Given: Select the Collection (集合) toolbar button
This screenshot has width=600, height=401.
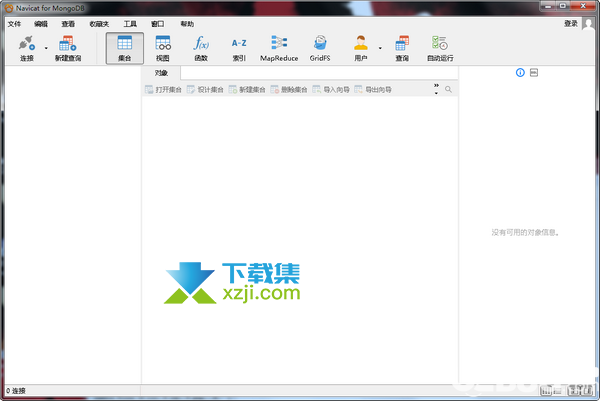Looking at the screenshot, I should tap(125, 48).
